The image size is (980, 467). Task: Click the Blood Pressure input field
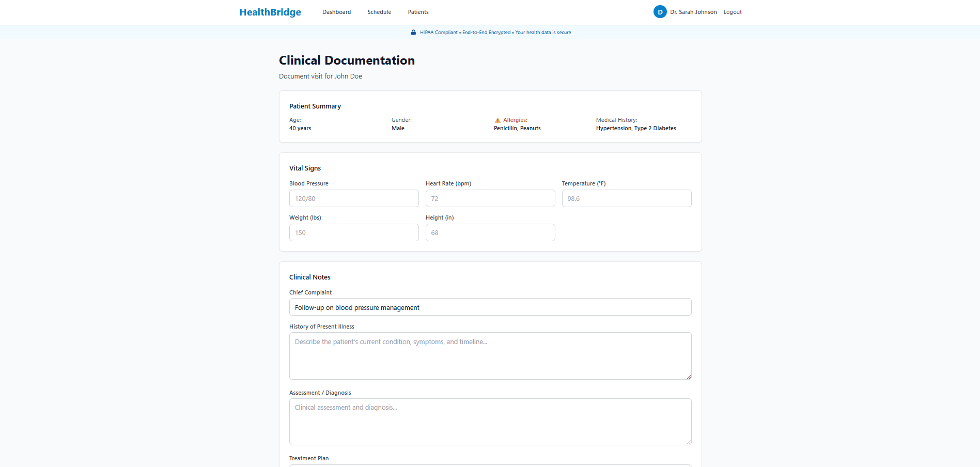(354, 198)
